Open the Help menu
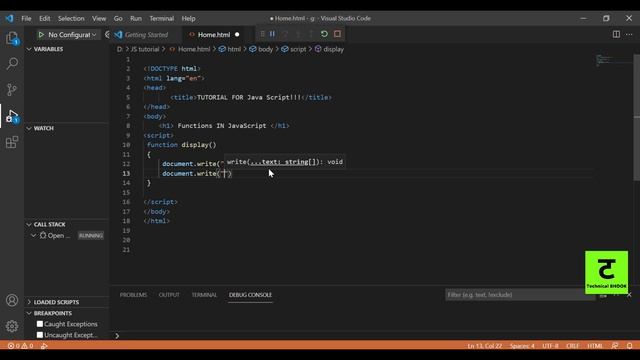This screenshot has height=360, width=640. click(x=188, y=18)
